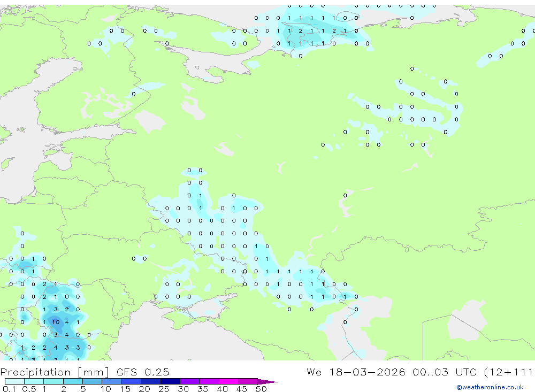Click legend scale label '50'
Viewport: 535px width, 392px height.
point(261,389)
